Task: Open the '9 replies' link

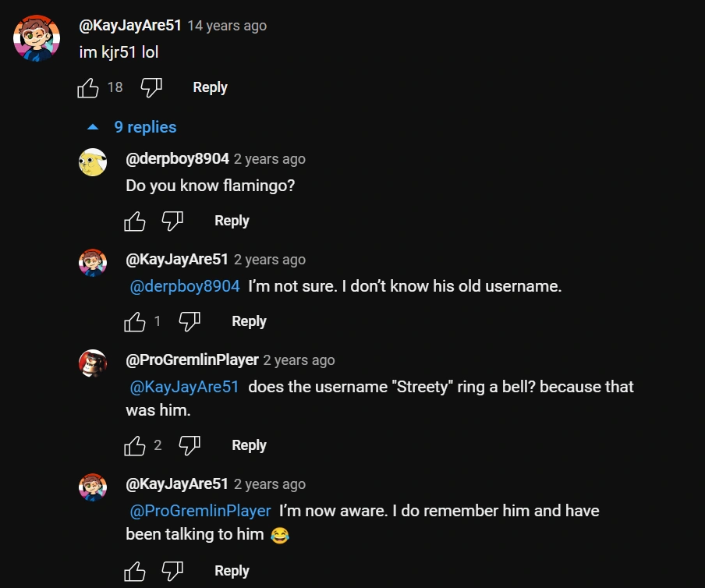Action: [x=146, y=126]
